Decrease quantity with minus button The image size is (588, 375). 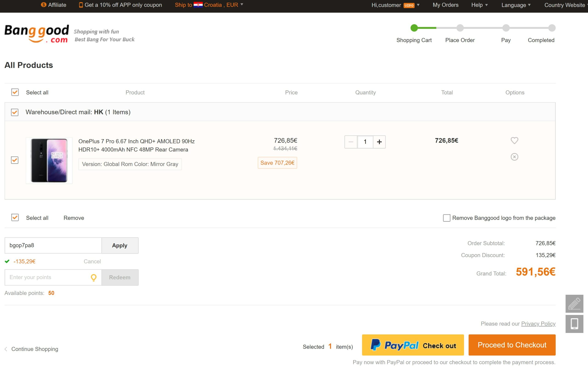pyautogui.click(x=351, y=142)
